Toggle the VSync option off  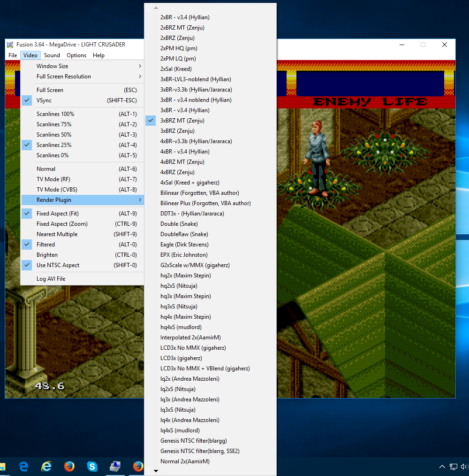[x=82, y=100]
